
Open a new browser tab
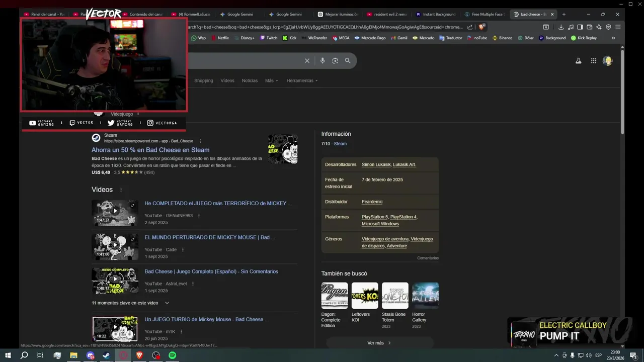563,14
